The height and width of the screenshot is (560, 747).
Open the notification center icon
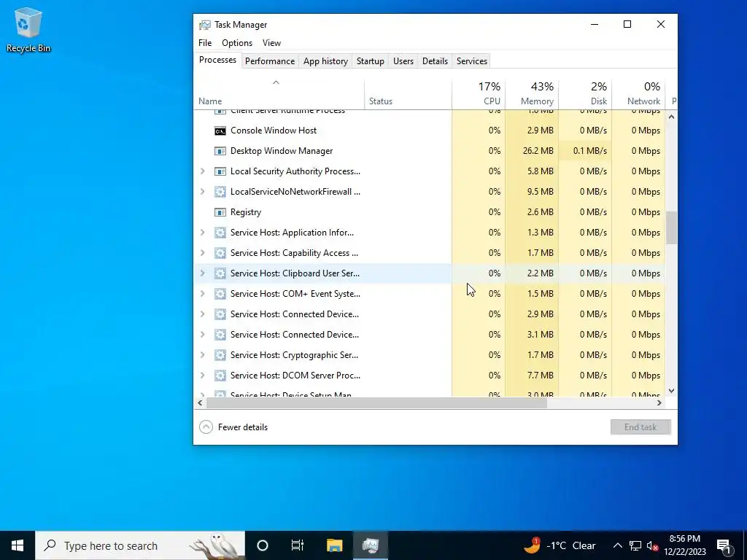pyautogui.click(x=724, y=545)
